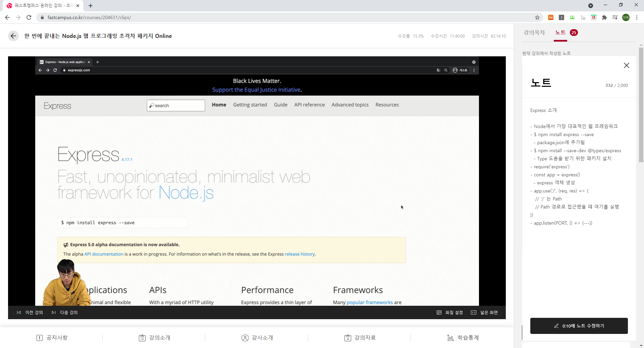644x348 pixels.
Task: Click the dark square extension icon
Action: click(561, 17)
